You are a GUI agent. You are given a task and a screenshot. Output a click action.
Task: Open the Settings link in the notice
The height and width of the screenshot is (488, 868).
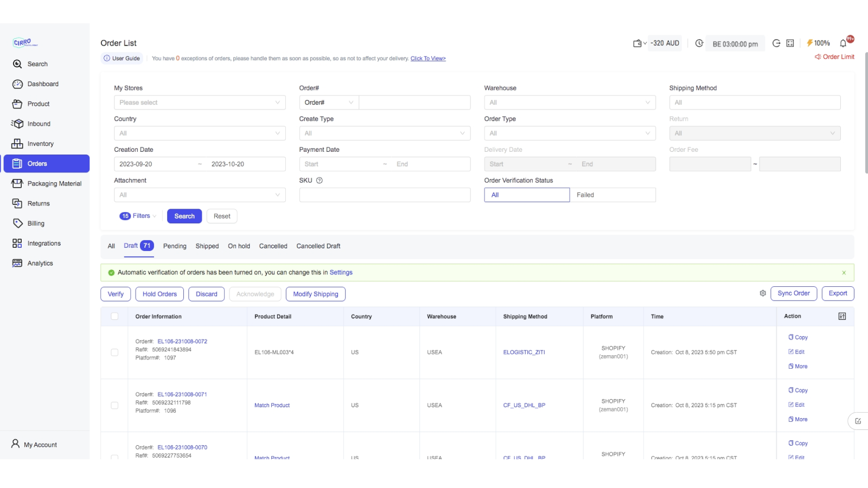click(x=341, y=273)
